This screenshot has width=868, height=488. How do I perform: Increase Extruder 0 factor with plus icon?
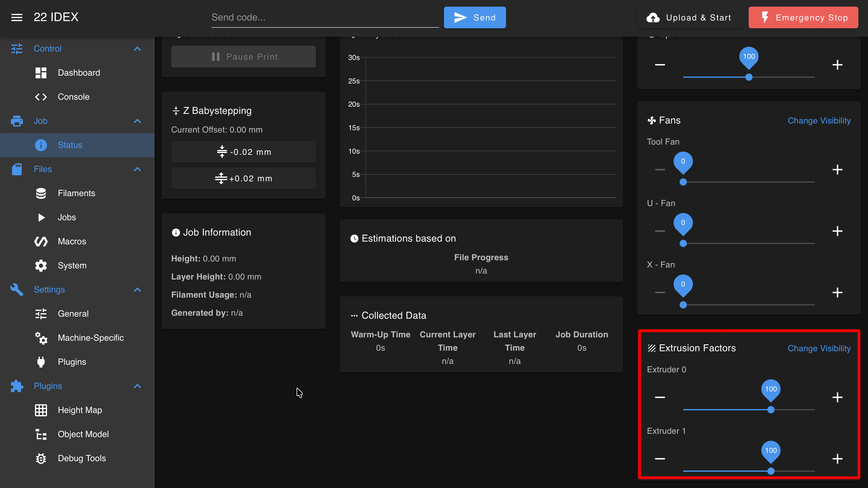(837, 397)
